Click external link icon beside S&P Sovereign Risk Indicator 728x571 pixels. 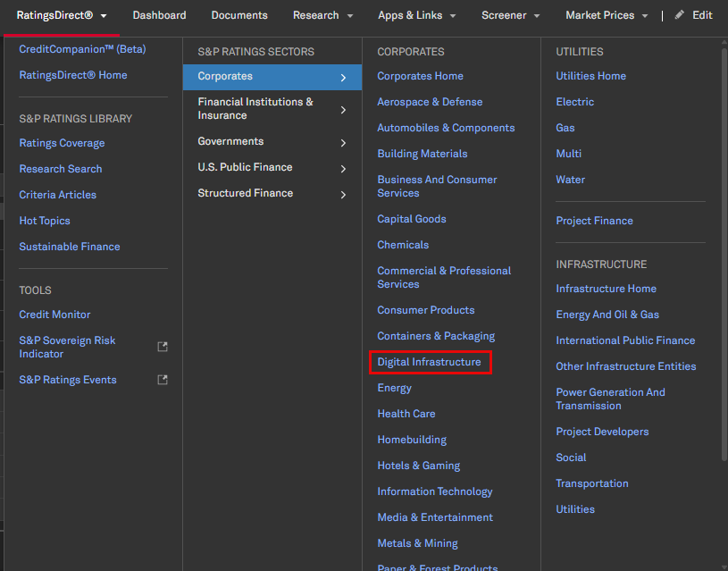pyautogui.click(x=163, y=347)
